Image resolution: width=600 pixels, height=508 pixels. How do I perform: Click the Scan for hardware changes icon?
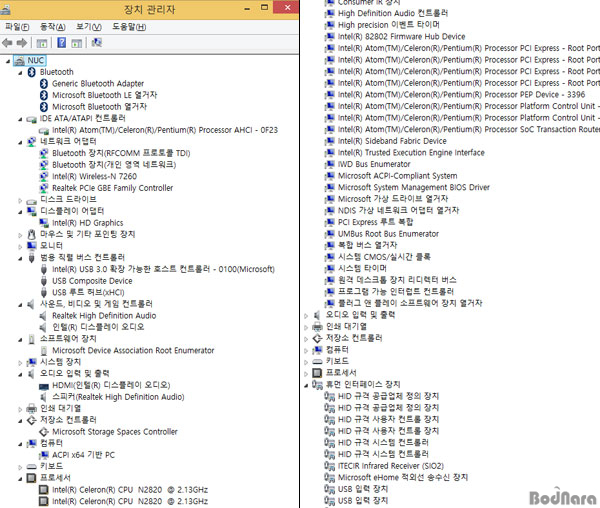tap(96, 42)
